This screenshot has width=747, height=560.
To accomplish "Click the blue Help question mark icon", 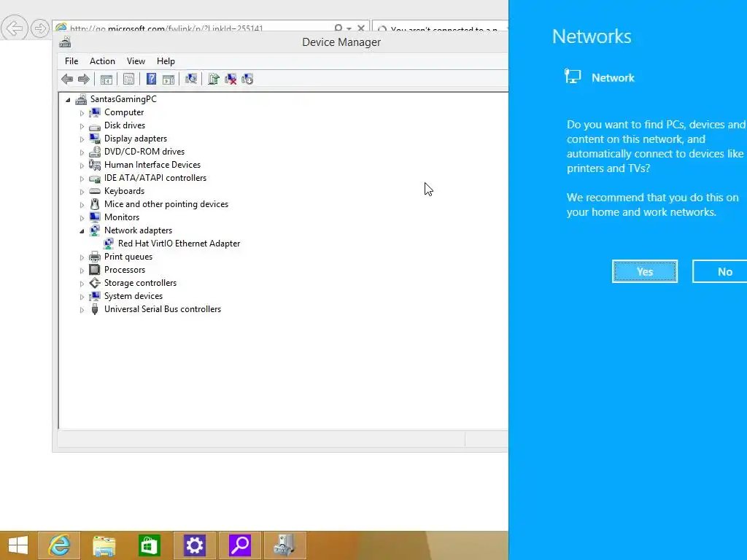I will coord(151,79).
